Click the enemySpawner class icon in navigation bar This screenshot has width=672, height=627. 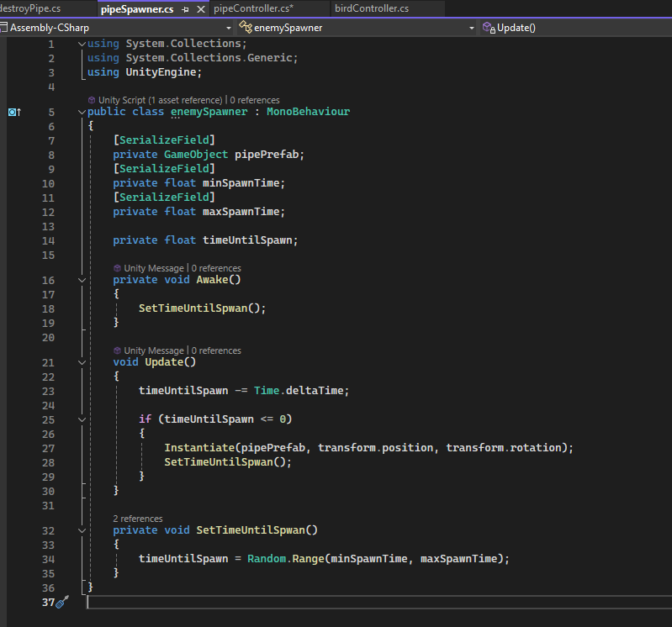(247, 28)
